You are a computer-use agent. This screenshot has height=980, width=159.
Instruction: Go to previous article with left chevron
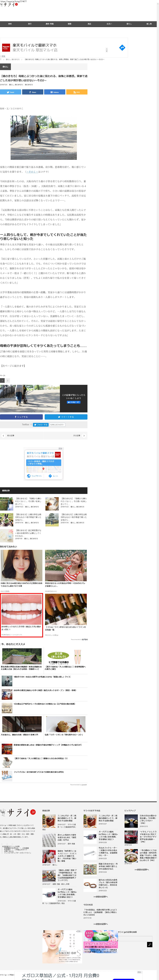(x=3, y=436)
